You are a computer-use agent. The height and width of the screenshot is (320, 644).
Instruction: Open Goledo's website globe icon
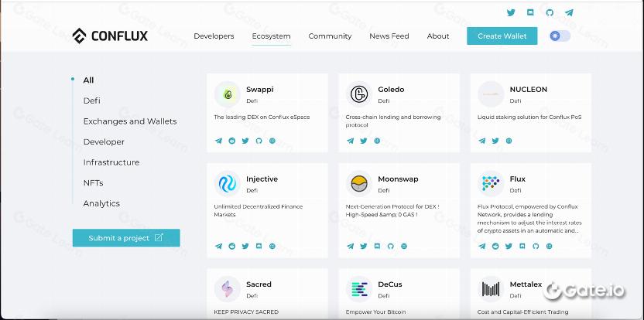(377, 141)
